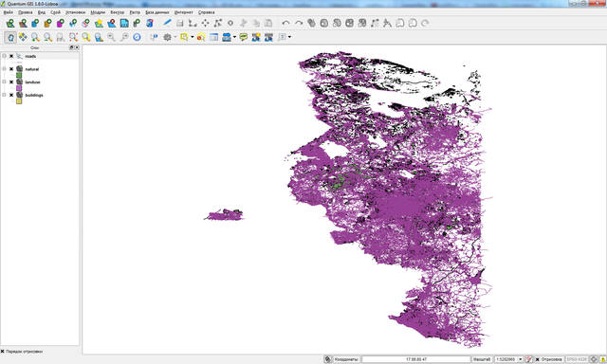
Task: Click the green natural layer symbol swatch
Action: (19, 76)
